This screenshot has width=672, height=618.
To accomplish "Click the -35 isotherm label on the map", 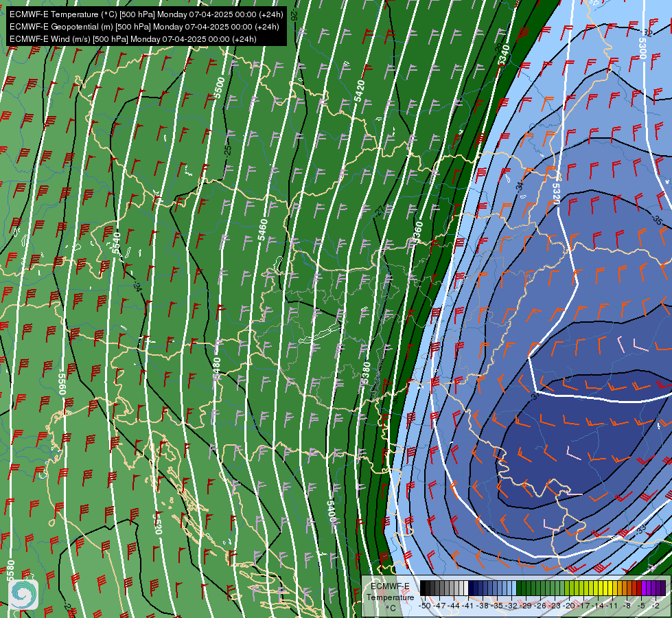I will tap(657, 219).
